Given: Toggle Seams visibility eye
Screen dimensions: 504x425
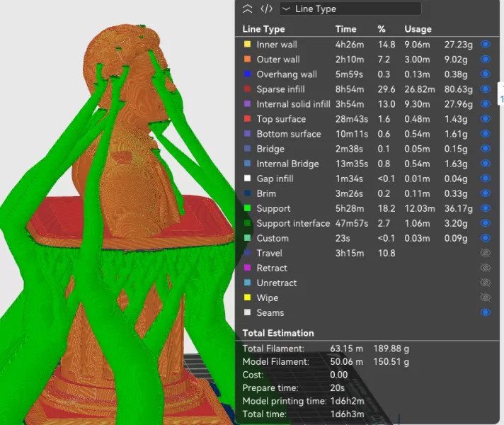Looking at the screenshot, I should click(486, 312).
